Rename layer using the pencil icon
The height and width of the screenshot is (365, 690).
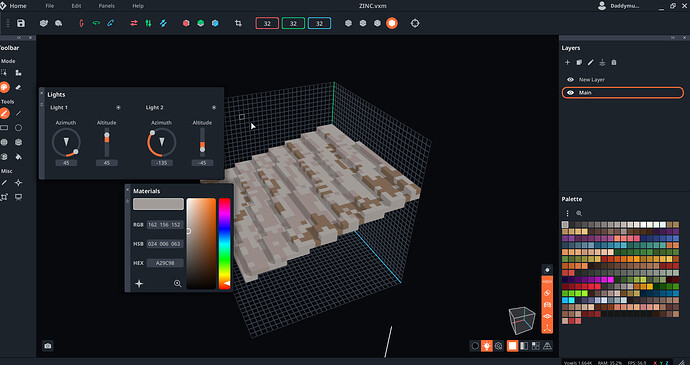point(591,63)
